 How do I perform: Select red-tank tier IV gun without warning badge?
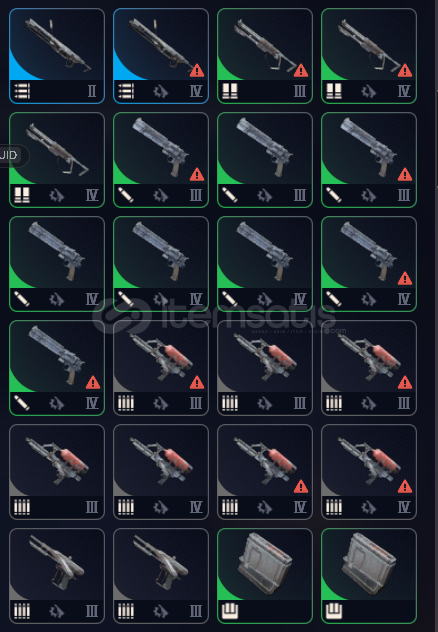[x=161, y=472]
